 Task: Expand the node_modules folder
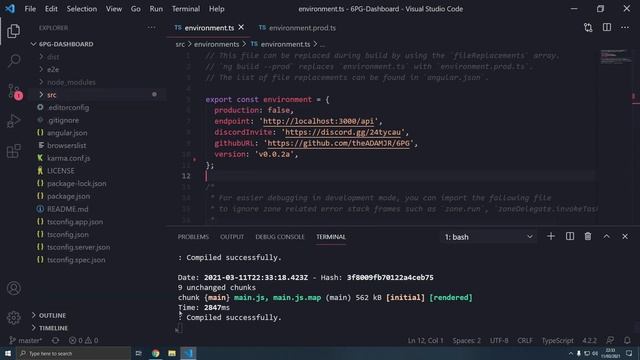pyautogui.click(x=71, y=82)
